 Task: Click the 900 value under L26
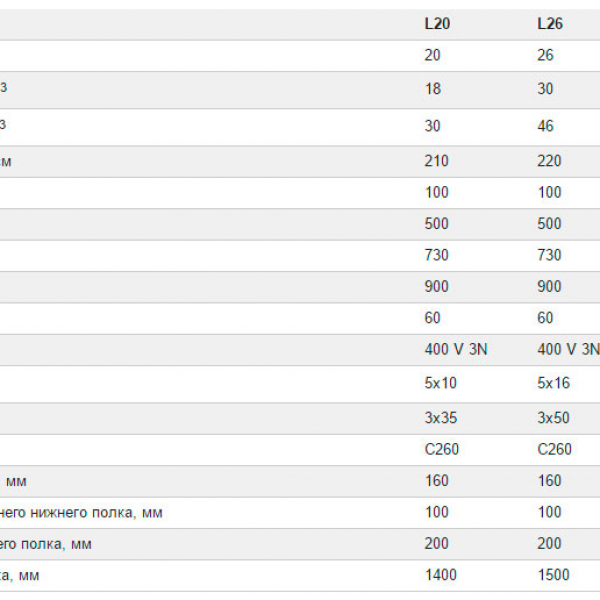[549, 286]
